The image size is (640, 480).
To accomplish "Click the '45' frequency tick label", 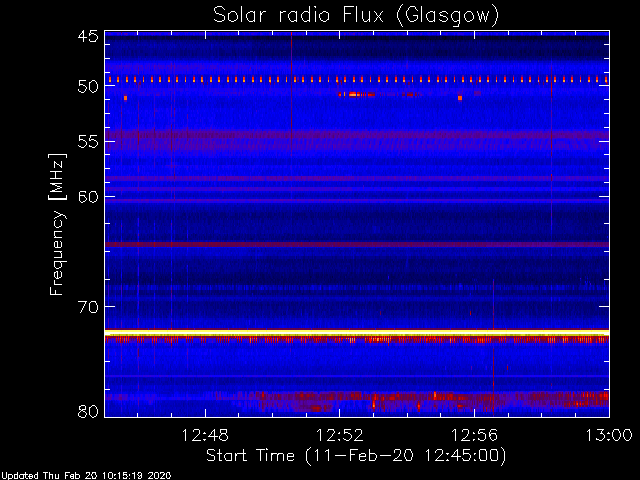I will tap(88, 37).
